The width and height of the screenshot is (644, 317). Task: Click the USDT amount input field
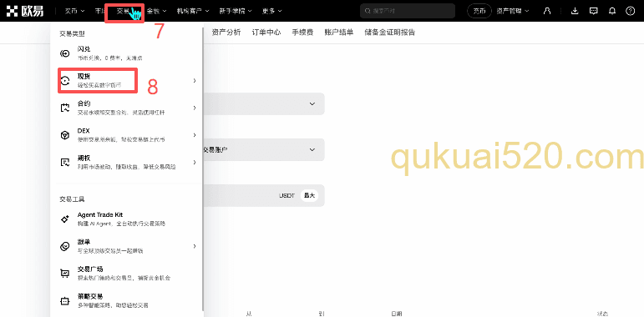pyautogui.click(x=264, y=195)
